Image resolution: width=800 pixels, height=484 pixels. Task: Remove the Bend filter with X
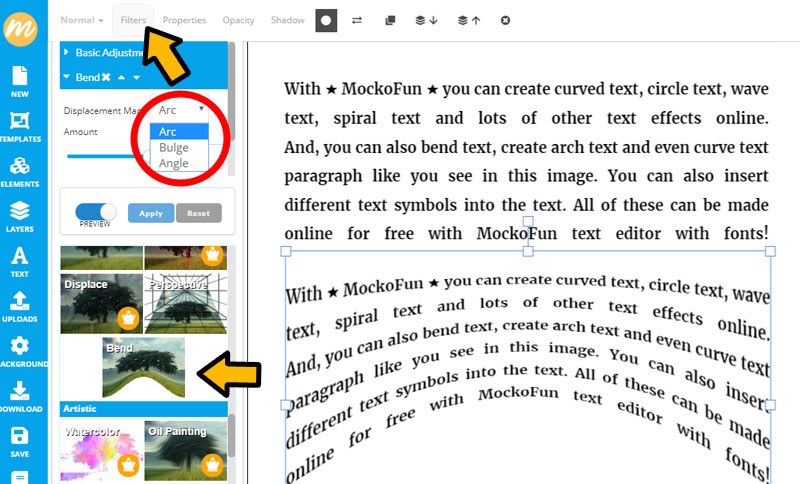point(106,78)
